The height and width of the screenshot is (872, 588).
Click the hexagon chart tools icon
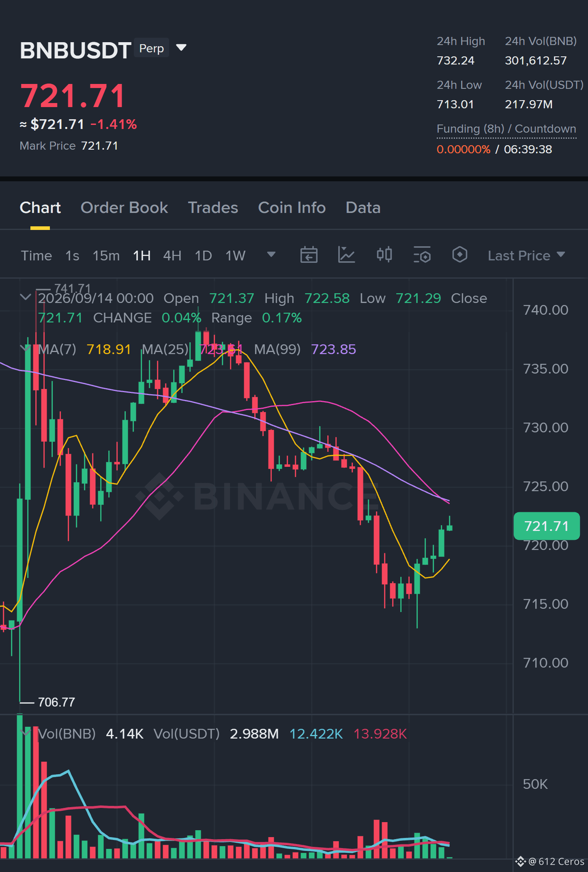coord(459,255)
